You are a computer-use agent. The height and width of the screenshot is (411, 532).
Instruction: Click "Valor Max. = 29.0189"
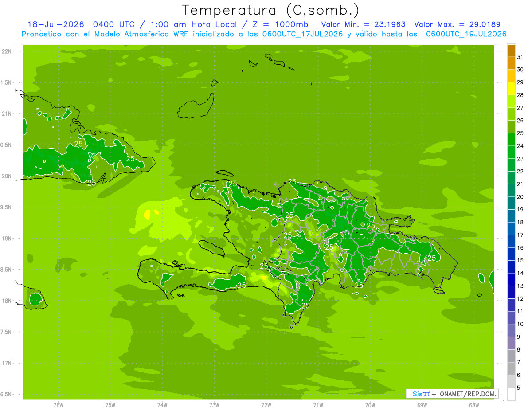(x=457, y=24)
